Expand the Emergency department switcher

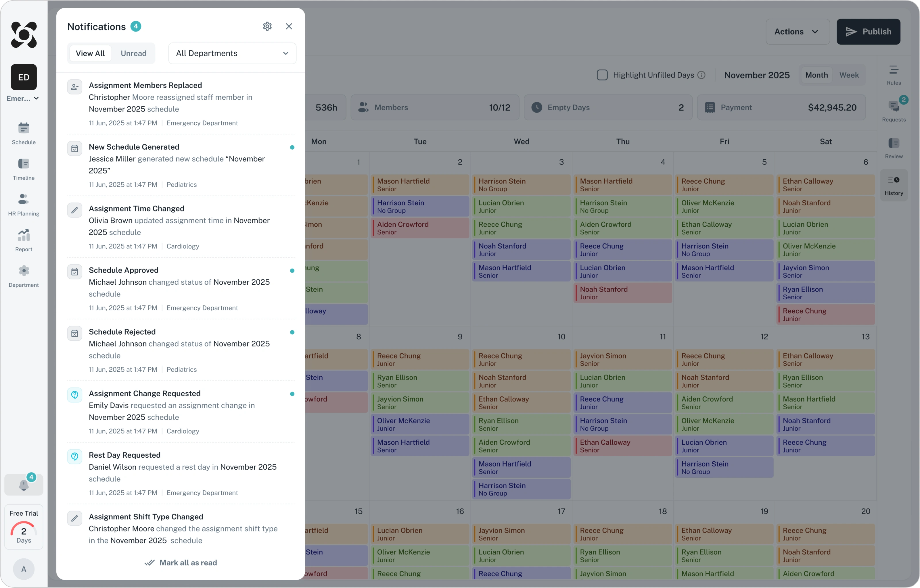pos(23,99)
